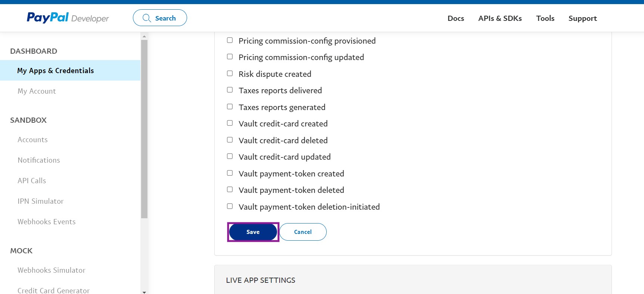The height and width of the screenshot is (294, 644).
Task: Click the DASHBOARD section heading
Action: 34,51
